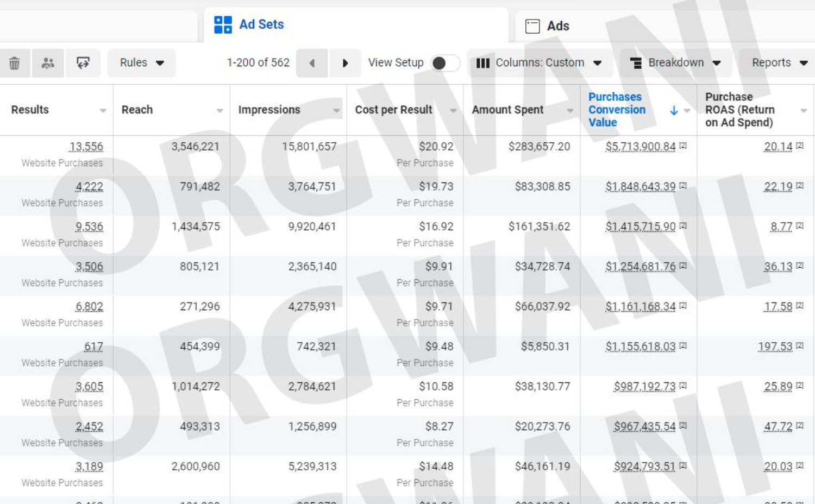Click the $1,848,643.39 conversion value
815x504 pixels.
pos(641,187)
